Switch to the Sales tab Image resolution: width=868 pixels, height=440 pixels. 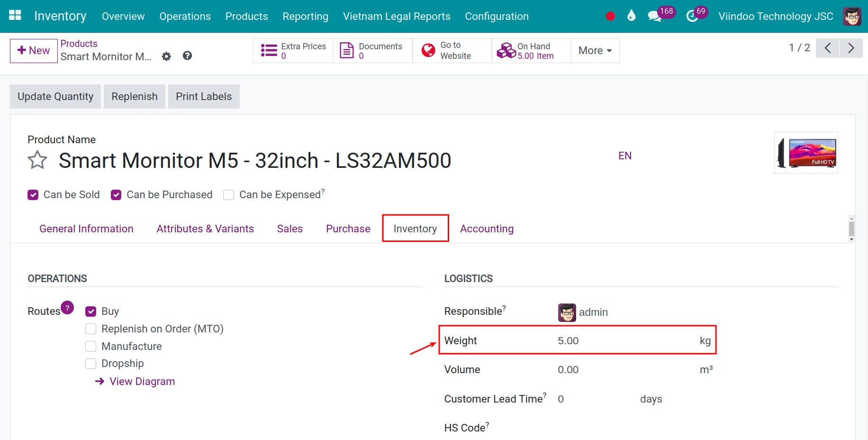tap(290, 229)
